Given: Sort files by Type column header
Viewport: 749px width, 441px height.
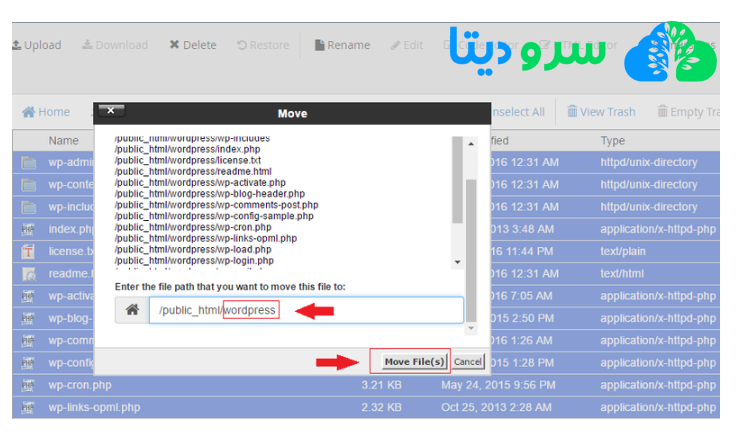Looking at the screenshot, I should coord(613,141).
